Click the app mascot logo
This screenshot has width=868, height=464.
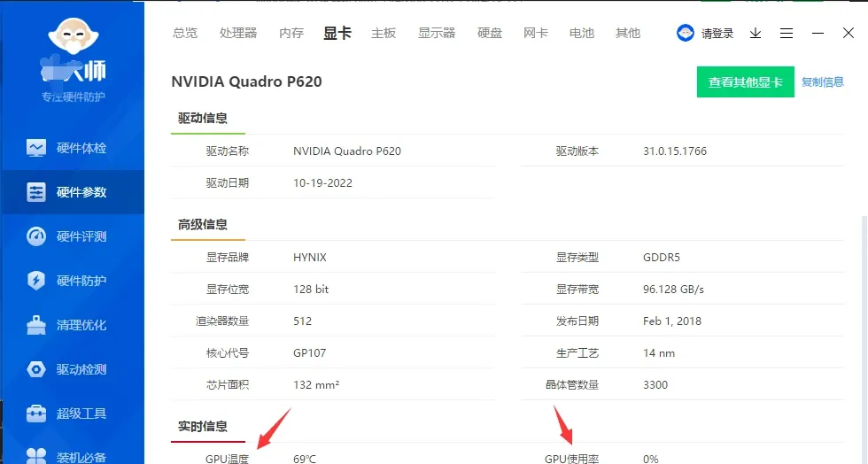pos(73,36)
